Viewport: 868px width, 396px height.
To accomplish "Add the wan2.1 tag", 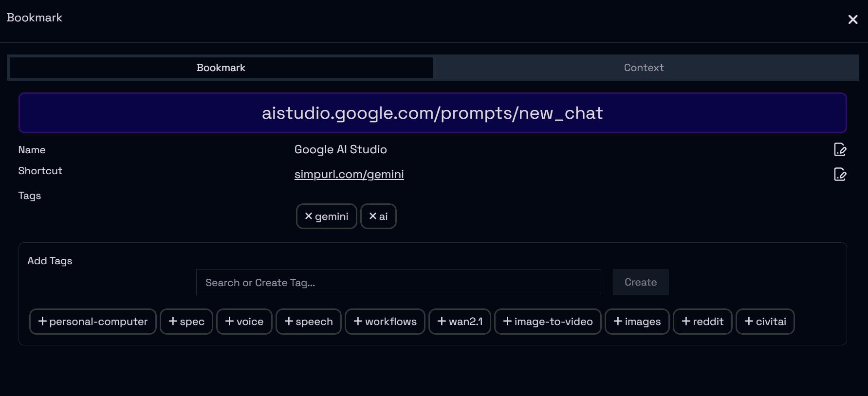I will [x=460, y=322].
